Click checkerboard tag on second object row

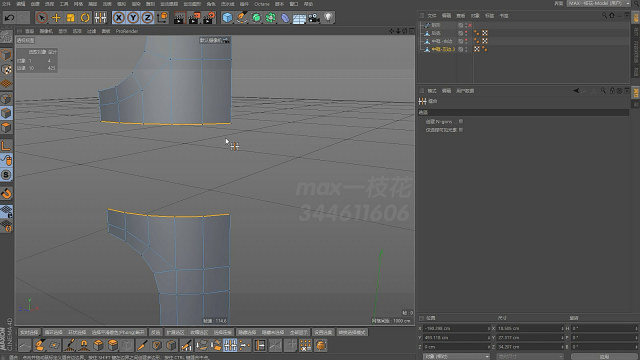tap(485, 33)
